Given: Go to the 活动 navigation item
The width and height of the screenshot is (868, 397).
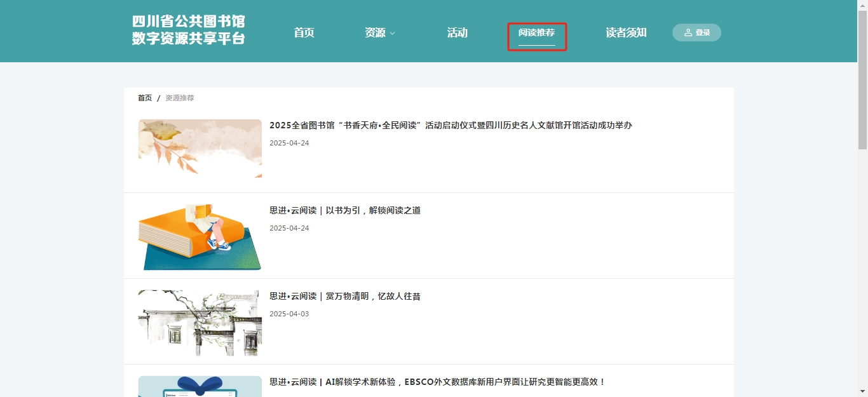Looking at the screenshot, I should point(457,32).
